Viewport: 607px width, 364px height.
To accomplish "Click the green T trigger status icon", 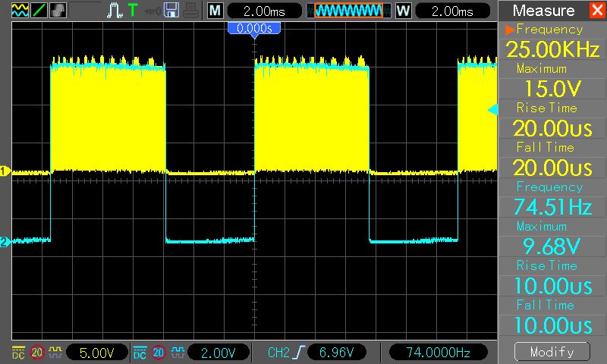I will pos(133,11).
